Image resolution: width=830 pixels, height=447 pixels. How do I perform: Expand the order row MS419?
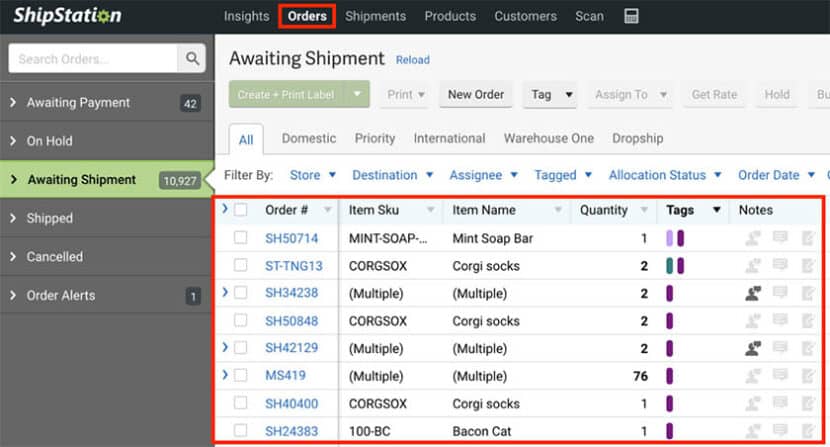(224, 375)
